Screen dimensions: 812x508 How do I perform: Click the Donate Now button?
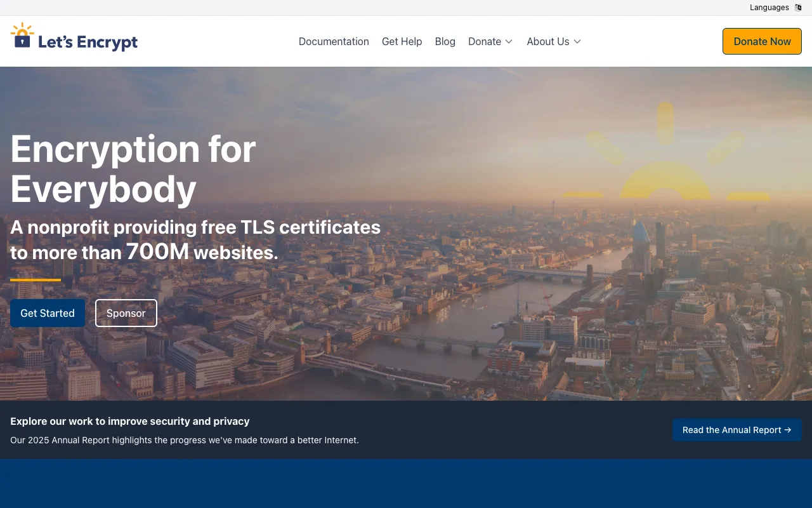762,41
